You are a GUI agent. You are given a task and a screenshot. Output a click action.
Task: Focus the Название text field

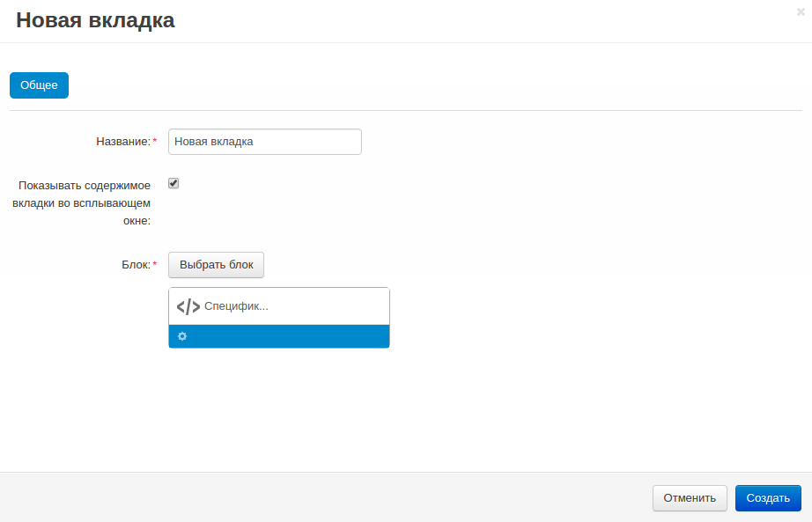pyautogui.click(x=264, y=142)
